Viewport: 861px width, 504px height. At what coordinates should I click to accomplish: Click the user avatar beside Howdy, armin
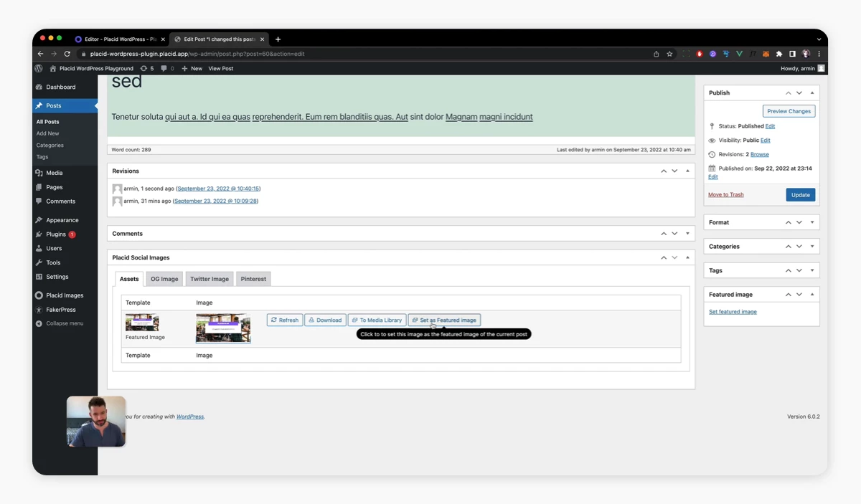[x=822, y=68]
